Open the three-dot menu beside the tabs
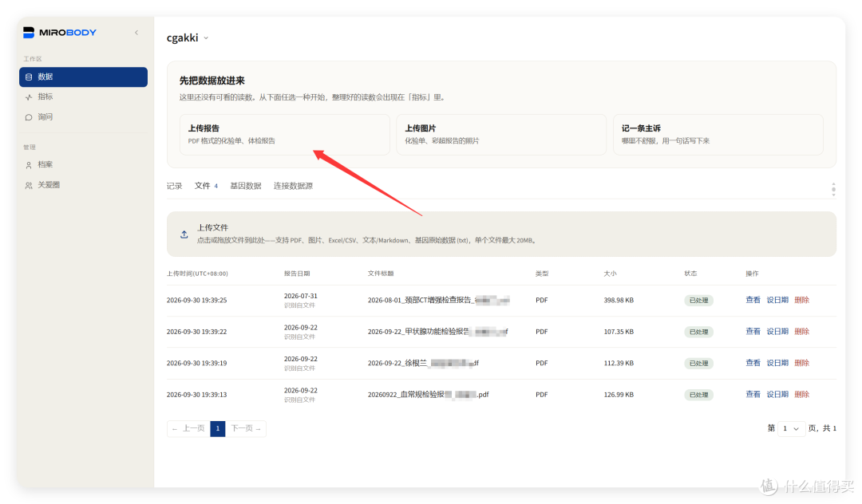Viewport: 862px width, 504px height. [833, 190]
